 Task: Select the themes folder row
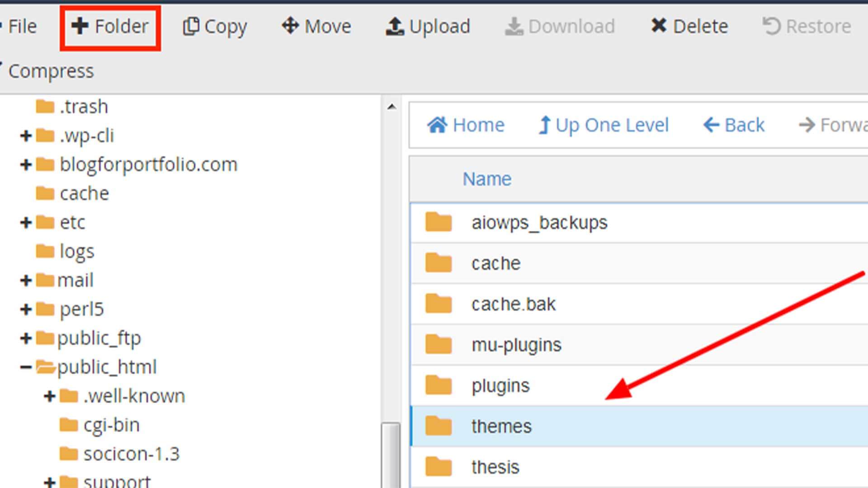[639, 426]
